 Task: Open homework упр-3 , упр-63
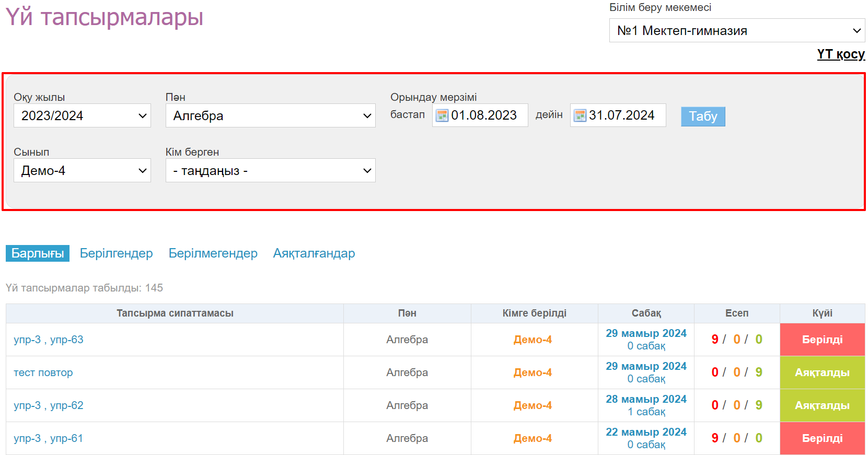tap(49, 340)
